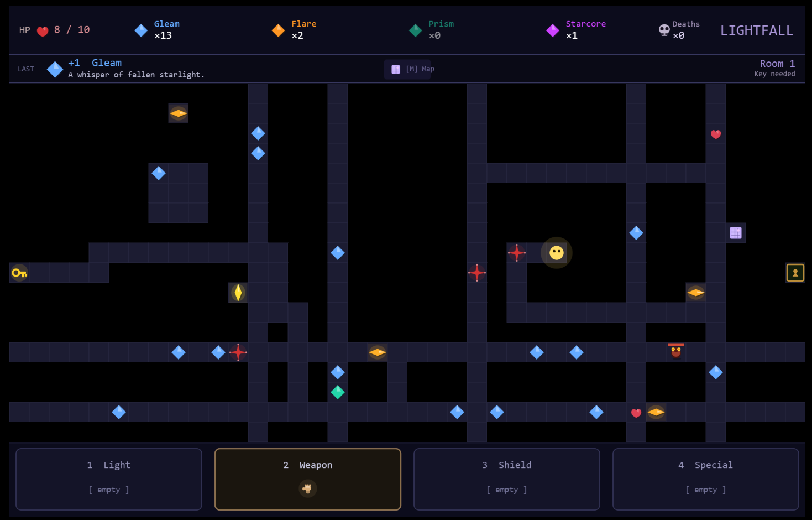
Task: Click the locked keyhole door on the right edge
Action: coord(795,273)
